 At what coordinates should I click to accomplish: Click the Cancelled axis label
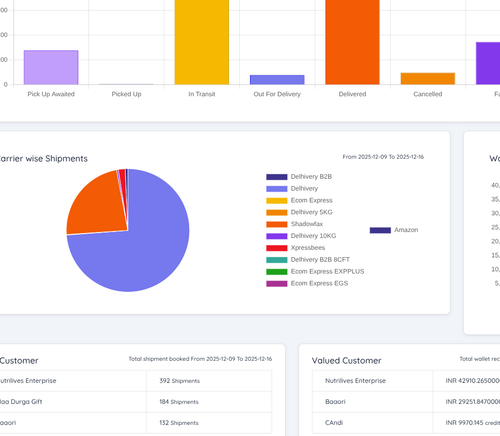point(428,94)
